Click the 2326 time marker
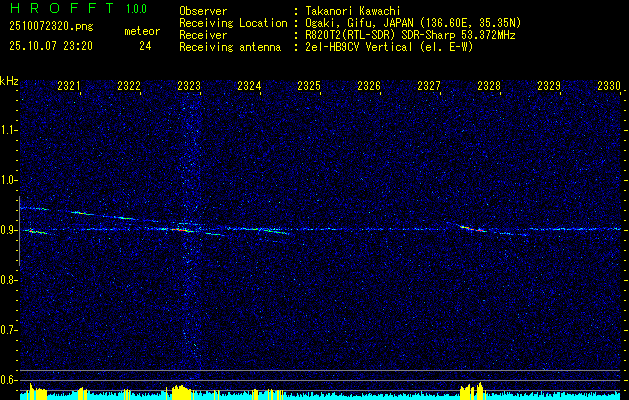 tap(369, 86)
